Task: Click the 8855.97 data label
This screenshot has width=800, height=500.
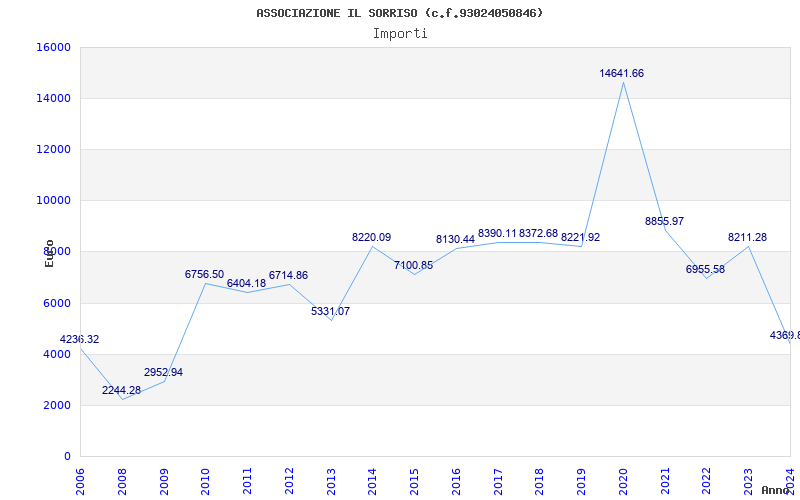Action: coord(664,221)
